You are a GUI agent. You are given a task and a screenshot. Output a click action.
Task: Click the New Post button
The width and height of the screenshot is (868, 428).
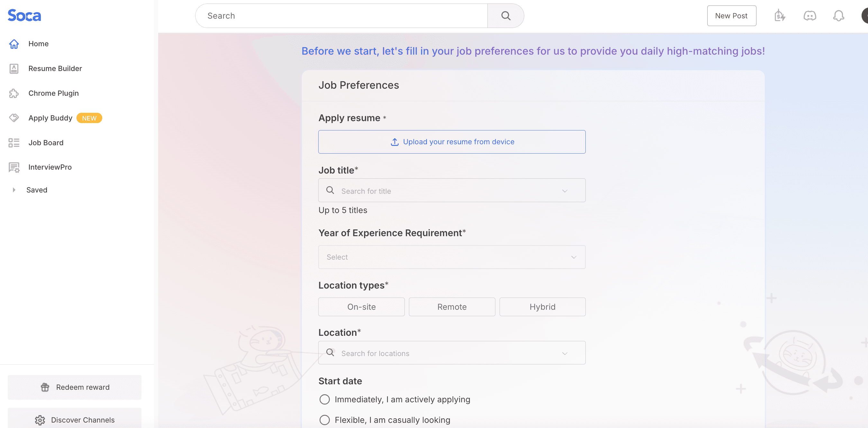(x=731, y=16)
